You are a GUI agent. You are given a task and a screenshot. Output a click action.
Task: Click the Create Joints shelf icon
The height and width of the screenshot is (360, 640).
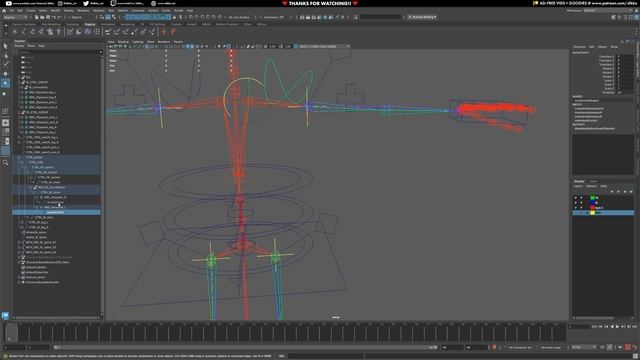[24, 31]
